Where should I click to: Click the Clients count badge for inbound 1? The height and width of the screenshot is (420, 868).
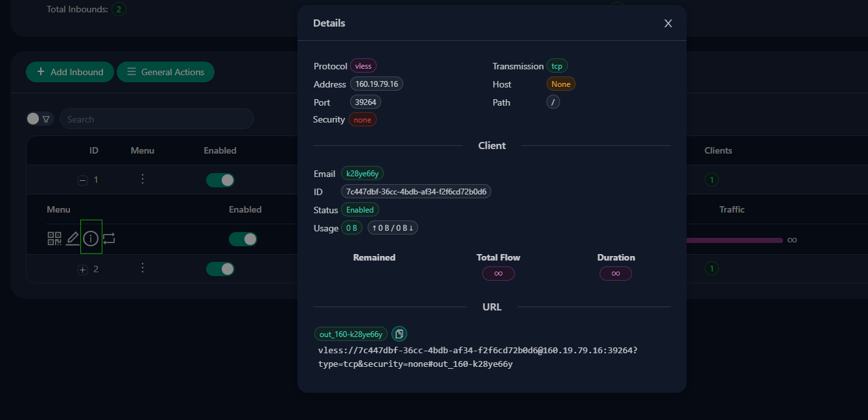coord(711,180)
